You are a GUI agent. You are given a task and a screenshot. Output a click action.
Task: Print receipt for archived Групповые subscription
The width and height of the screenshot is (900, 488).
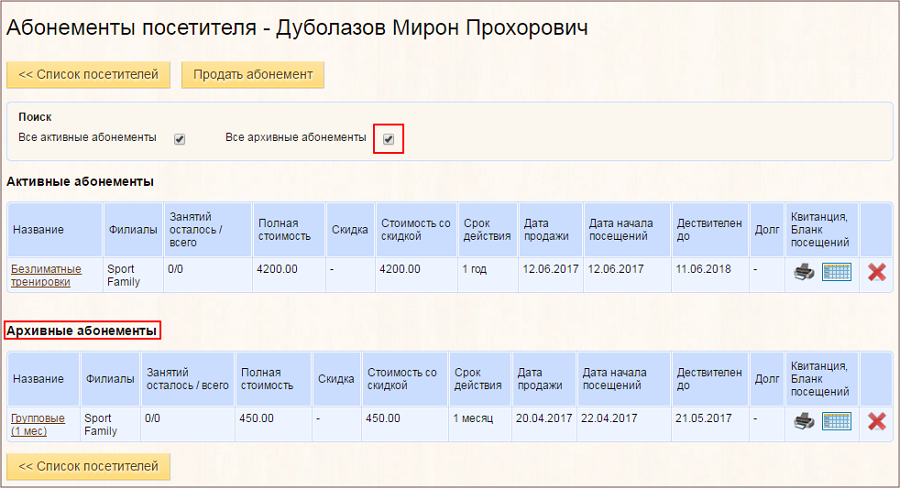[804, 421]
